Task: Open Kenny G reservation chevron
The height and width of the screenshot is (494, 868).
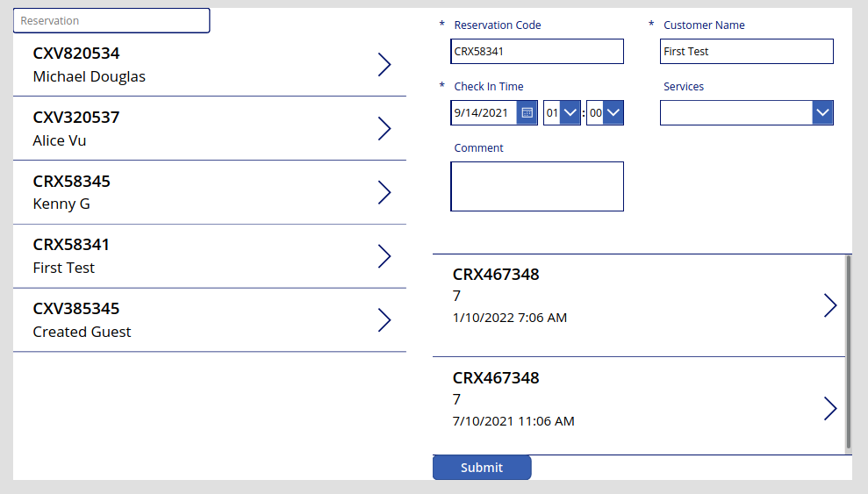Action: [384, 192]
